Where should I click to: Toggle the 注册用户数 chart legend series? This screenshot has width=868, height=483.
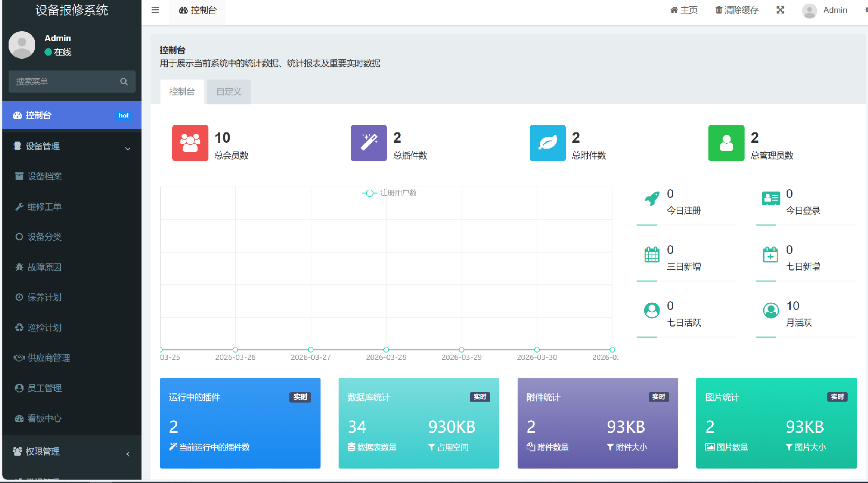coord(390,193)
